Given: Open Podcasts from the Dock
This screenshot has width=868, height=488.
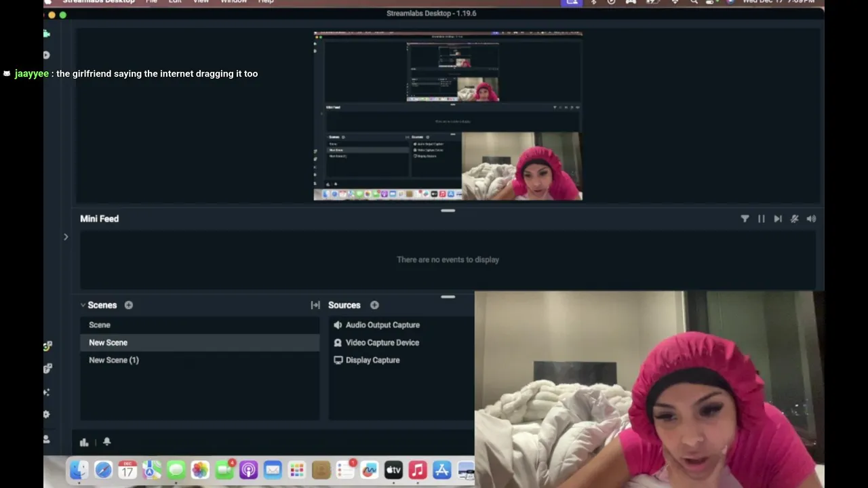Looking at the screenshot, I should 248,470.
